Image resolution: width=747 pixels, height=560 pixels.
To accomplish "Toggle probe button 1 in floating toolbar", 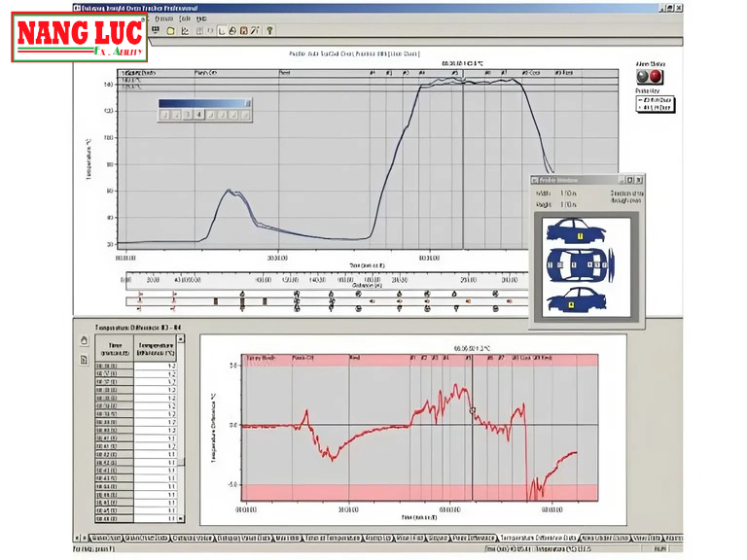I will (166, 115).
